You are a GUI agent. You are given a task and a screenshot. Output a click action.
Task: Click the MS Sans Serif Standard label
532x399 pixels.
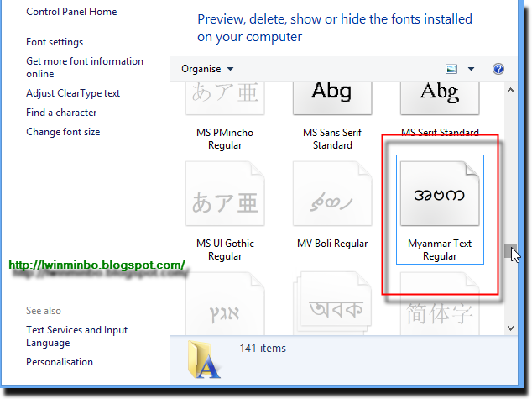(332, 139)
